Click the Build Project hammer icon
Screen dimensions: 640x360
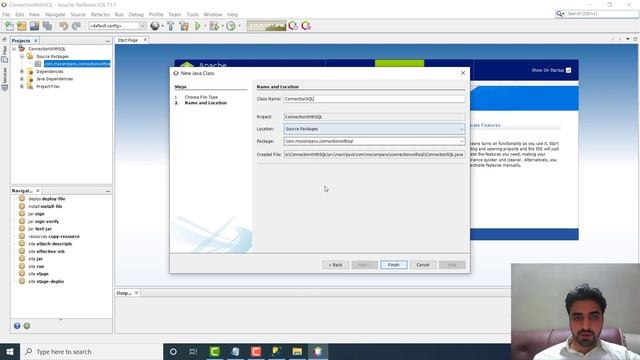(171, 26)
